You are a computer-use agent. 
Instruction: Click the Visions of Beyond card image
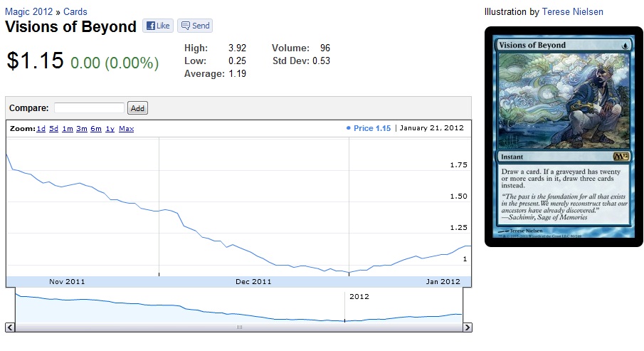(563, 137)
